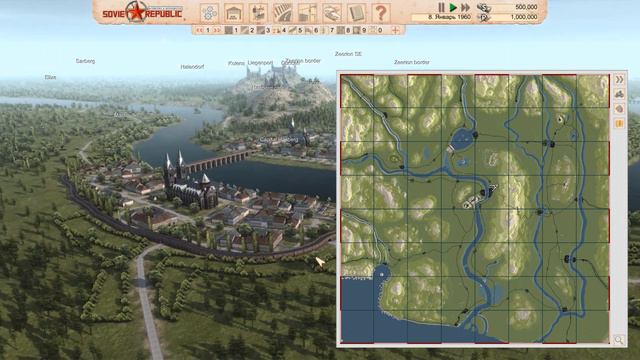Image resolution: width=640 pixels, height=360 pixels.
Task: Select shortcut slot 6 icon
Action: [309, 30]
